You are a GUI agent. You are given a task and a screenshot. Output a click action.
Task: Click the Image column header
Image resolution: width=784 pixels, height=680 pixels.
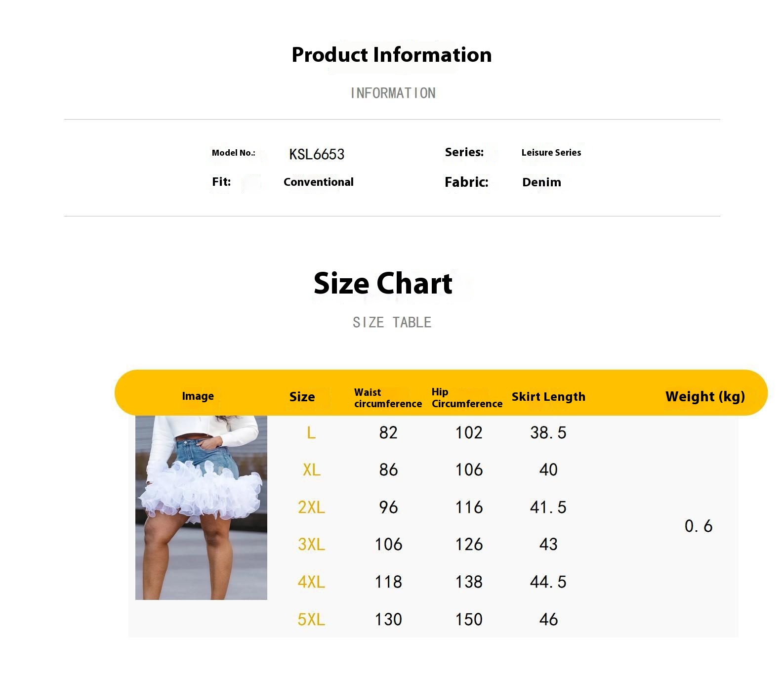click(x=198, y=396)
